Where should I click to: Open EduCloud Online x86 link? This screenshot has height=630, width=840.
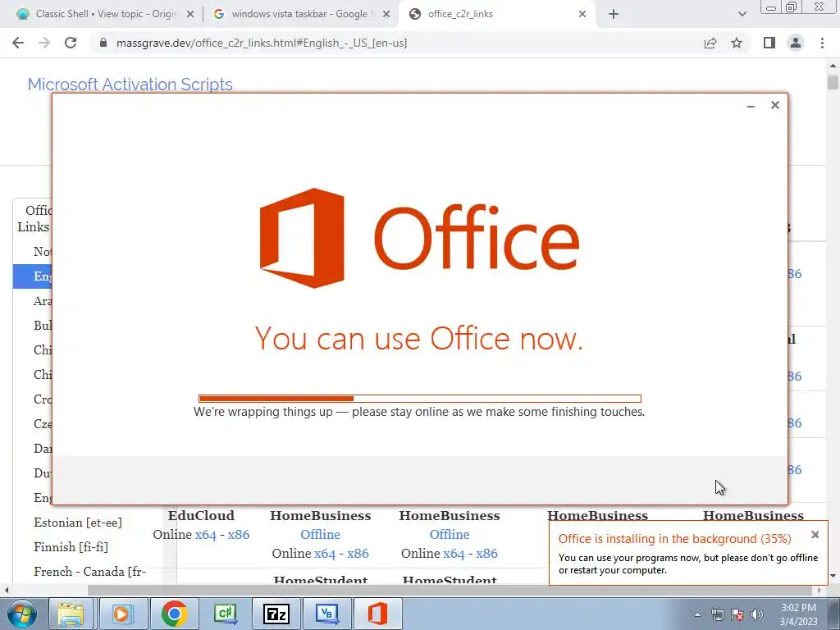pos(239,535)
